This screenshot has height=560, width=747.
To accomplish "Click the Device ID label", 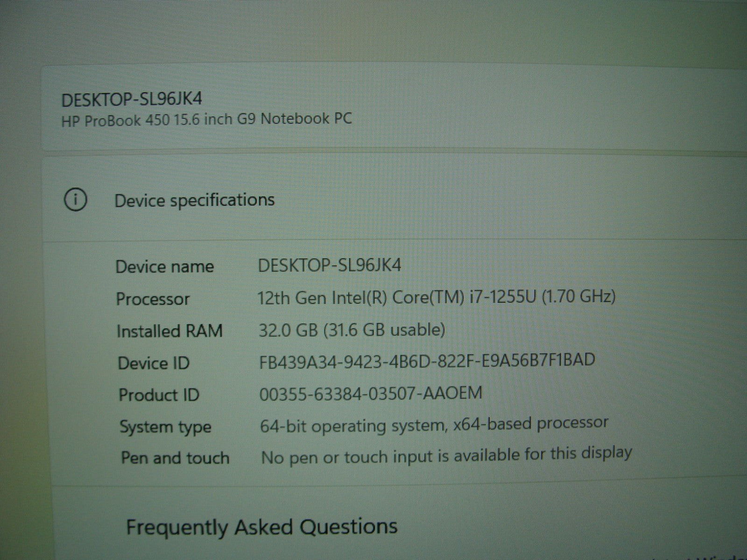I will pos(154,363).
